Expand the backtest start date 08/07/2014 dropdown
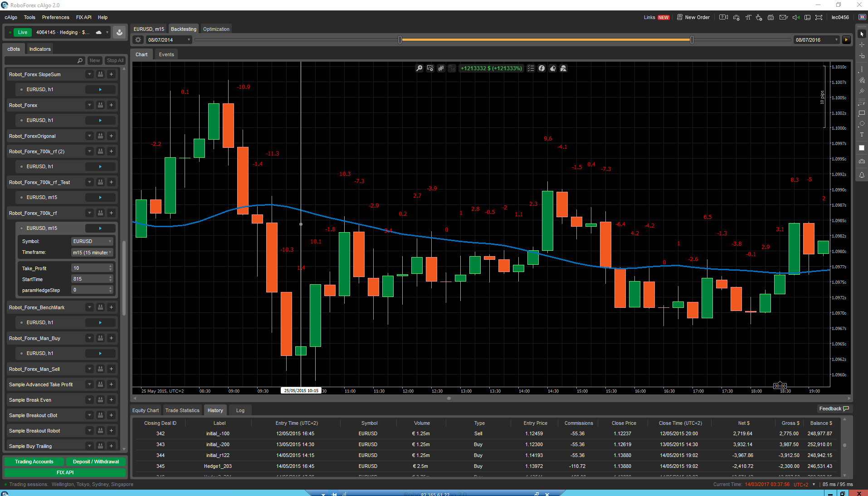Viewport: 868px width, 496px height. point(189,40)
